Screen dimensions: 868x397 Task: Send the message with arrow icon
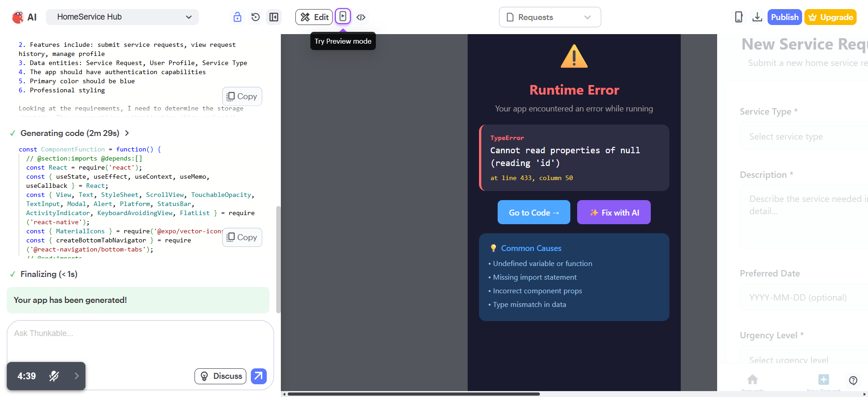point(259,376)
